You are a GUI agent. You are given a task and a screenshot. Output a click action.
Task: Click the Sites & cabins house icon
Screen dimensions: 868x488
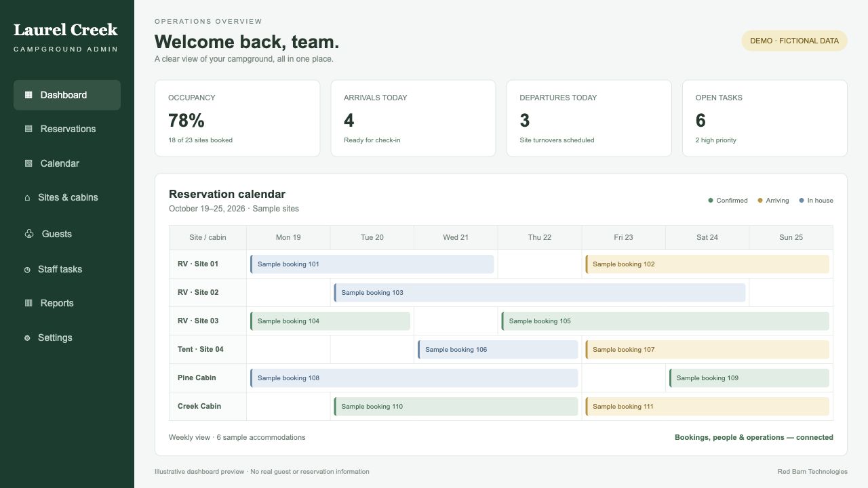[27, 198]
